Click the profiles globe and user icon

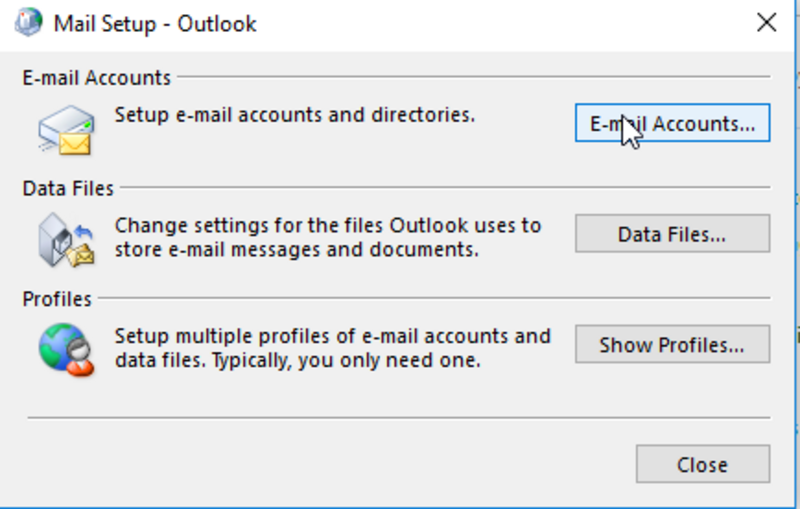tap(66, 350)
